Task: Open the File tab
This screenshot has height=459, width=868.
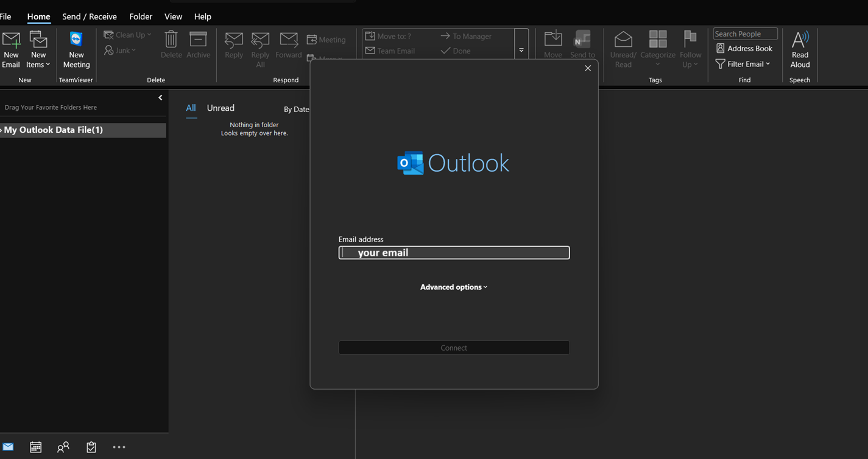Action: tap(5, 16)
